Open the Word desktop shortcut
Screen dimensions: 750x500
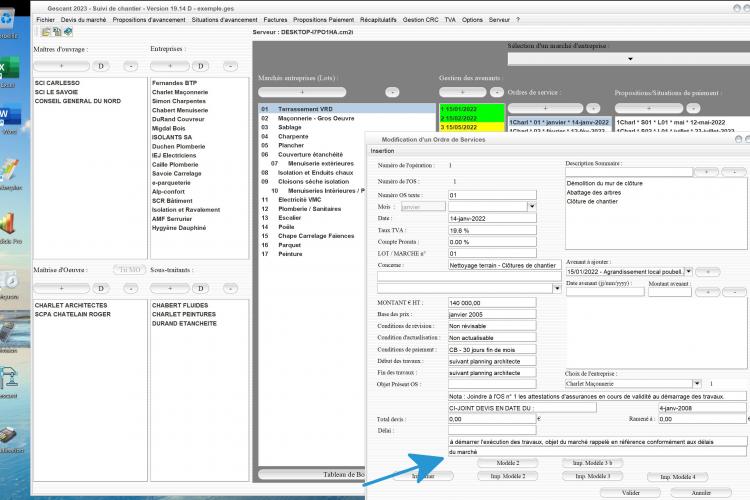[9, 115]
